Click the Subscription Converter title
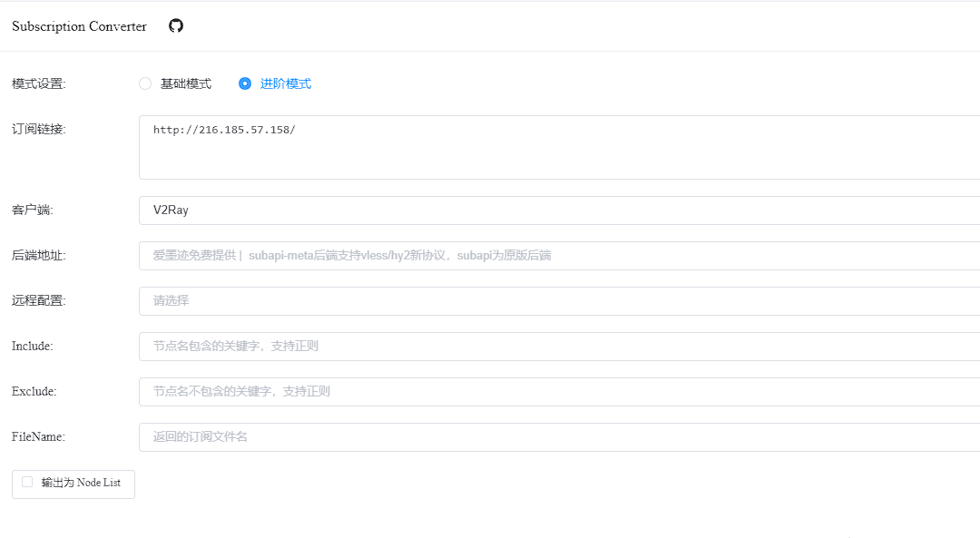The image size is (980, 538). click(x=78, y=25)
